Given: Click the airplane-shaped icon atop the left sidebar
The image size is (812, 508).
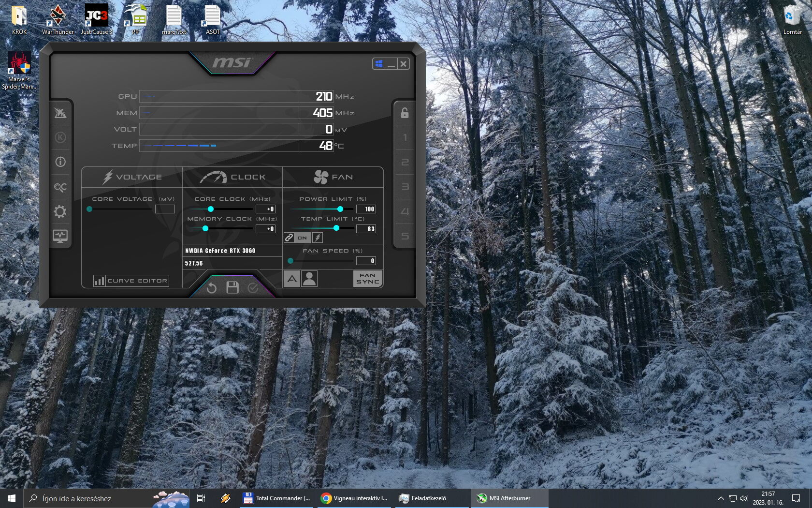Looking at the screenshot, I should tap(60, 113).
